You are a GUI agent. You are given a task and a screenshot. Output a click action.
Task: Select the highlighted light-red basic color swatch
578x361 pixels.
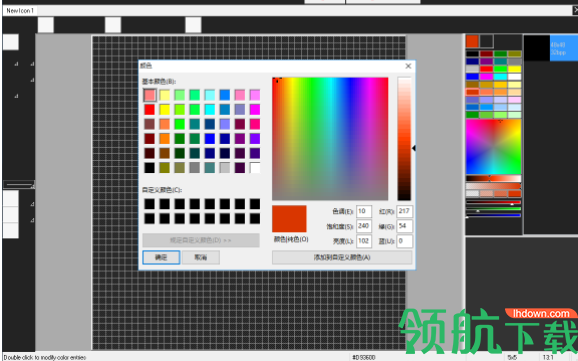click(150, 95)
